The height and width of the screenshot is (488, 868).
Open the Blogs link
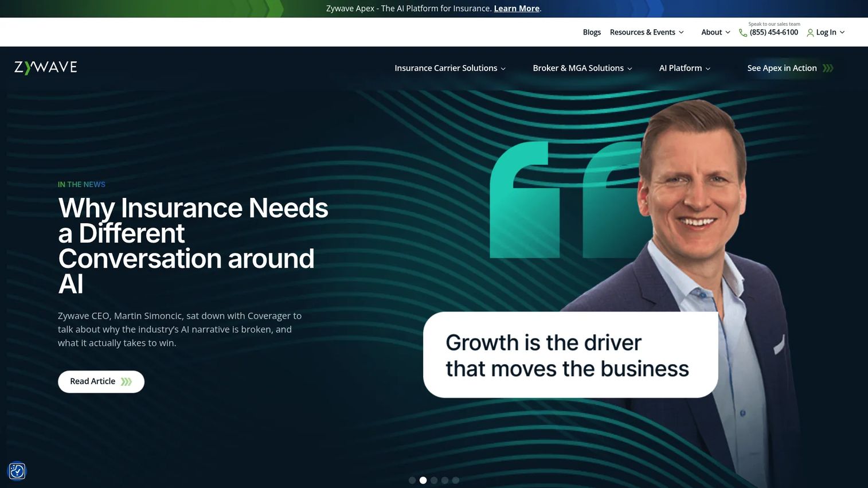pos(592,32)
